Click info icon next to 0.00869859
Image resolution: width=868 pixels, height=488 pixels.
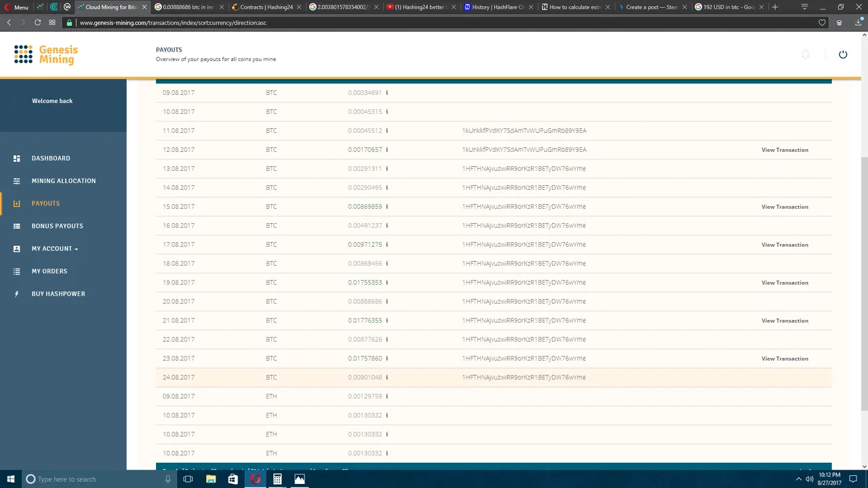(387, 207)
